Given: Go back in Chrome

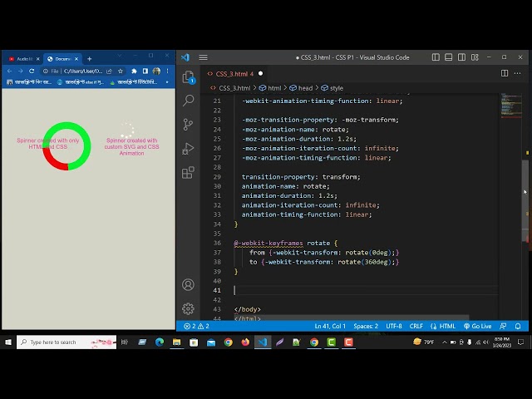Looking at the screenshot, I should (9, 71).
